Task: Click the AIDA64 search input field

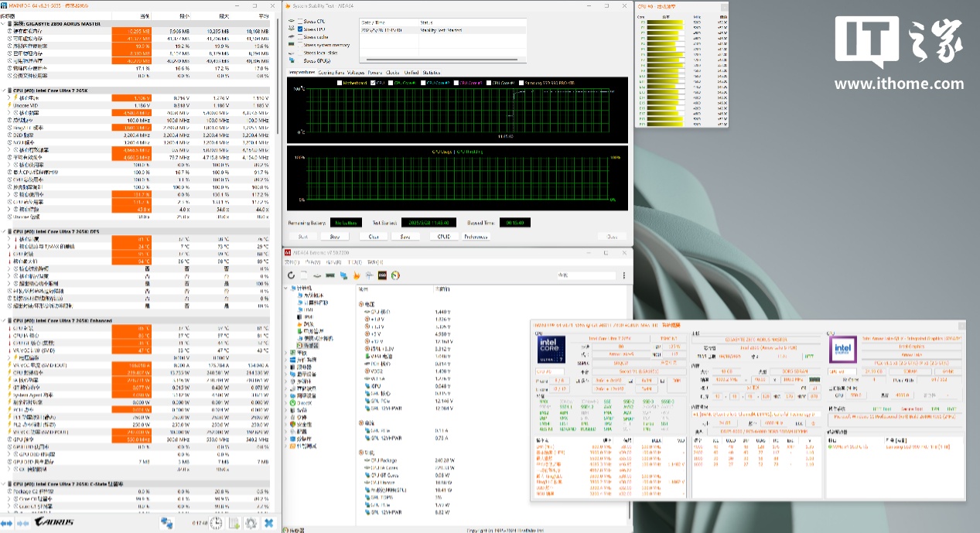Action: [x=588, y=275]
